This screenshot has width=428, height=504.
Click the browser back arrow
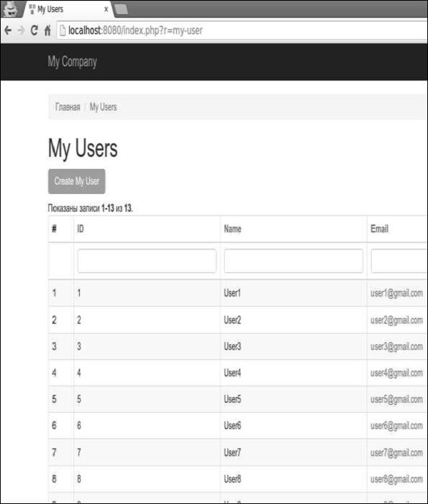tap(8, 31)
